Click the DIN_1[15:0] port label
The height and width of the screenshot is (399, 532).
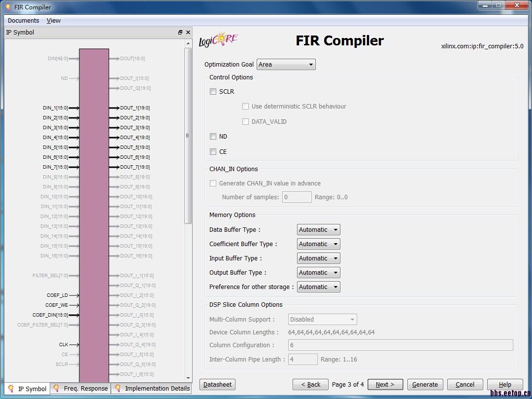(55, 108)
